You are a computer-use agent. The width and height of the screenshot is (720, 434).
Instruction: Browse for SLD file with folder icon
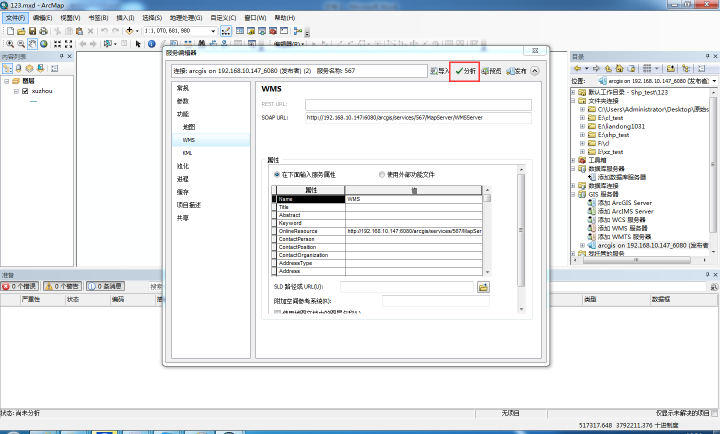pos(483,287)
